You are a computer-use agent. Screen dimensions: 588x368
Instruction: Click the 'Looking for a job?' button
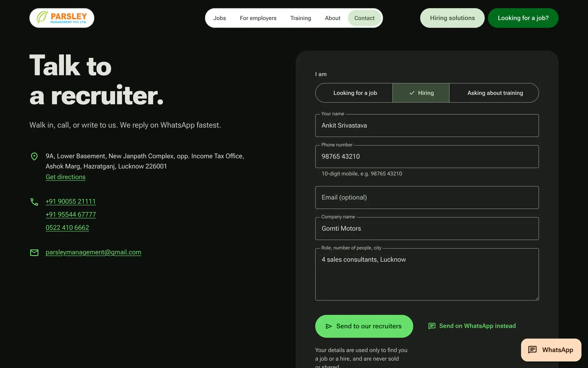(x=523, y=18)
